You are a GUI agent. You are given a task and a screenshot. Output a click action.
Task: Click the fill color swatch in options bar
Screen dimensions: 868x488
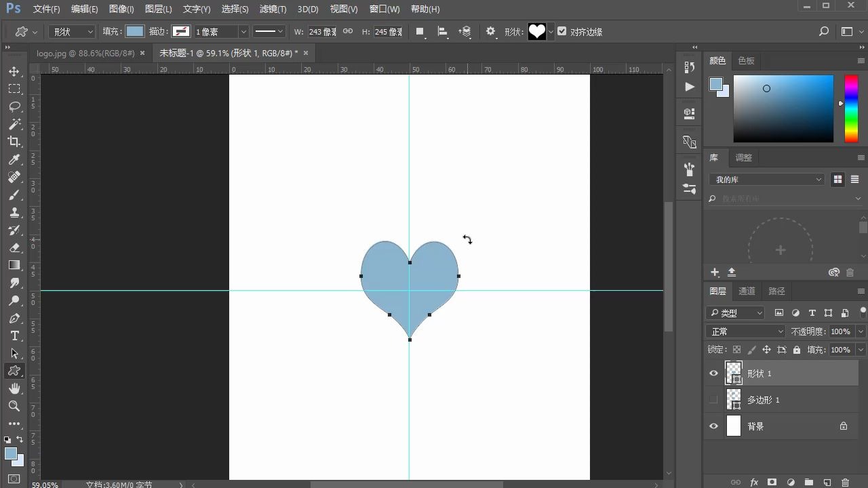[x=135, y=32]
